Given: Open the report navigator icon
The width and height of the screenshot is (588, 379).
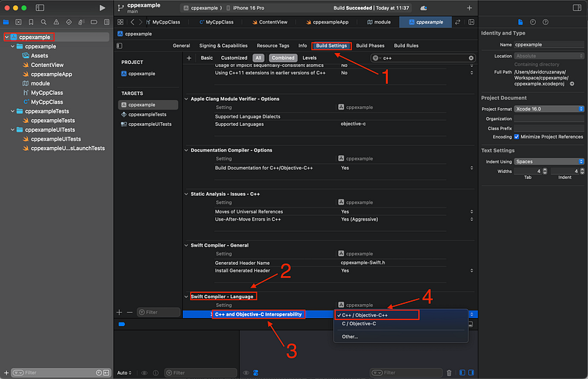Looking at the screenshot, I should (107, 22).
